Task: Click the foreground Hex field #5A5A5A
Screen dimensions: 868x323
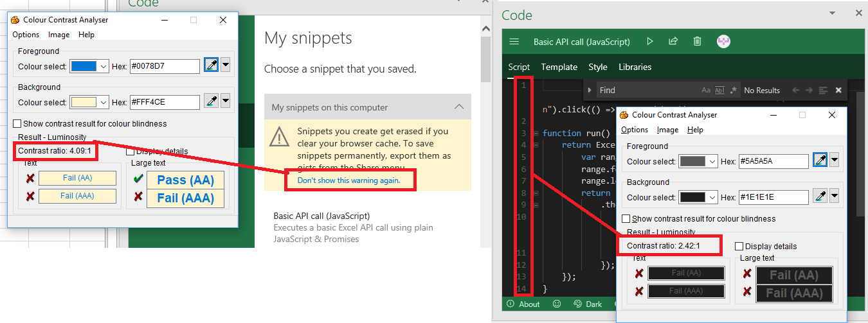Action: coord(773,161)
